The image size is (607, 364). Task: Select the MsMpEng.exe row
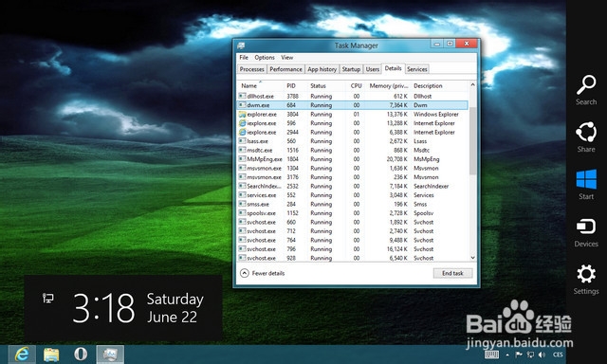point(353,159)
